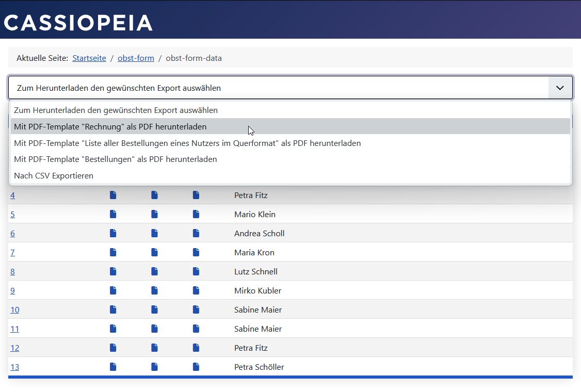Screen dimensions: 581x392
Task: Click first document icon in Petra Fitz row 4
Action: click(113, 195)
